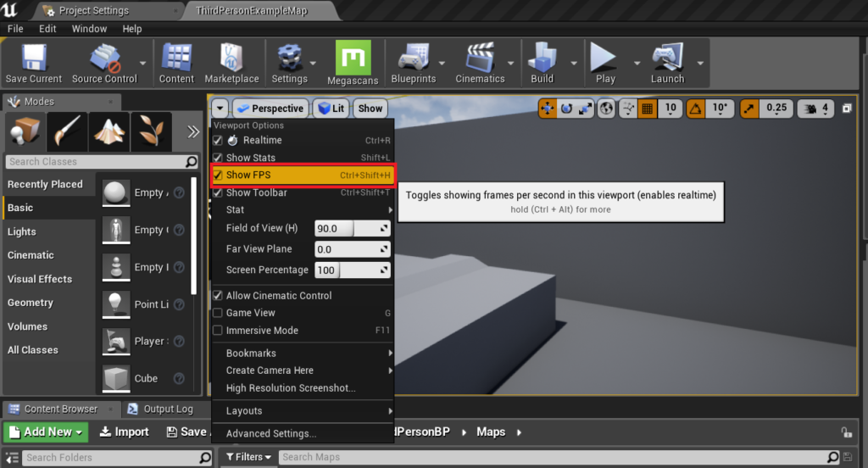Open the Play options dropdown arrow
Viewport: 868px width, 468px height.
click(637, 63)
